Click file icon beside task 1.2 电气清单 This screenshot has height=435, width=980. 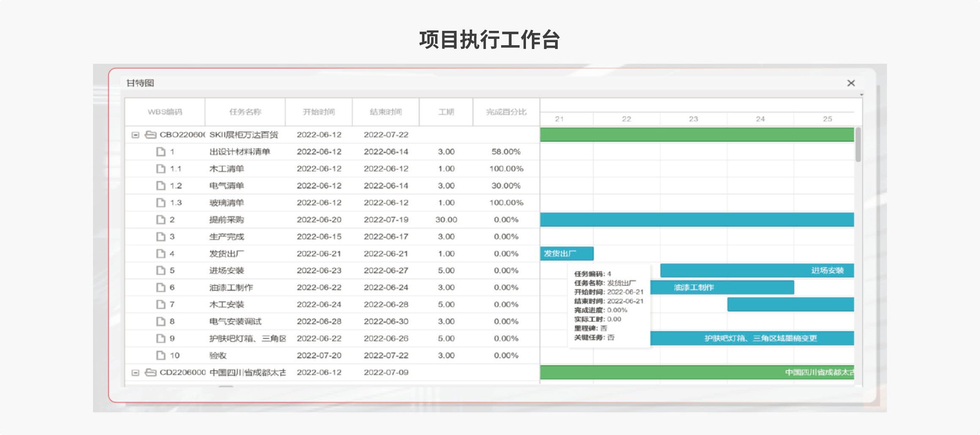click(161, 186)
